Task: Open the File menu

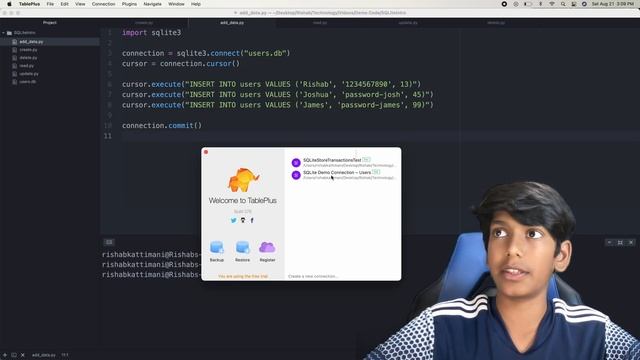Action: click(x=50, y=4)
